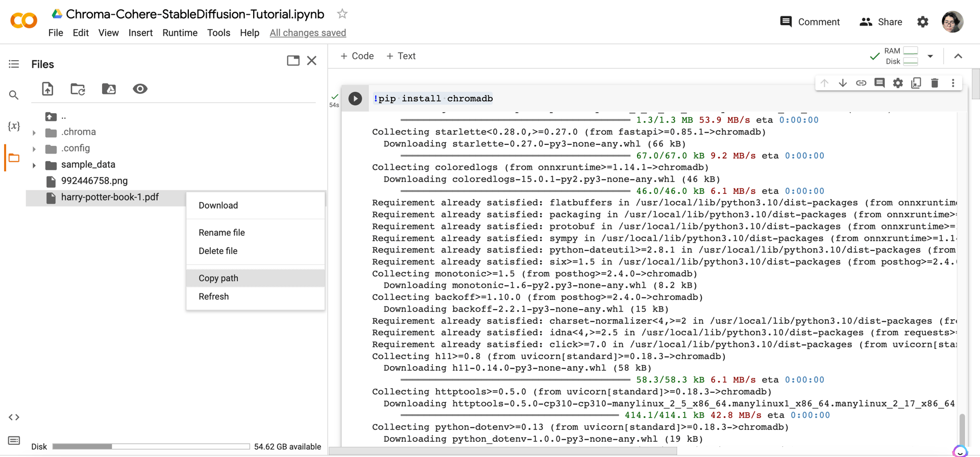Click the cell link icon
Screen dimensions: 980x457
861,83
